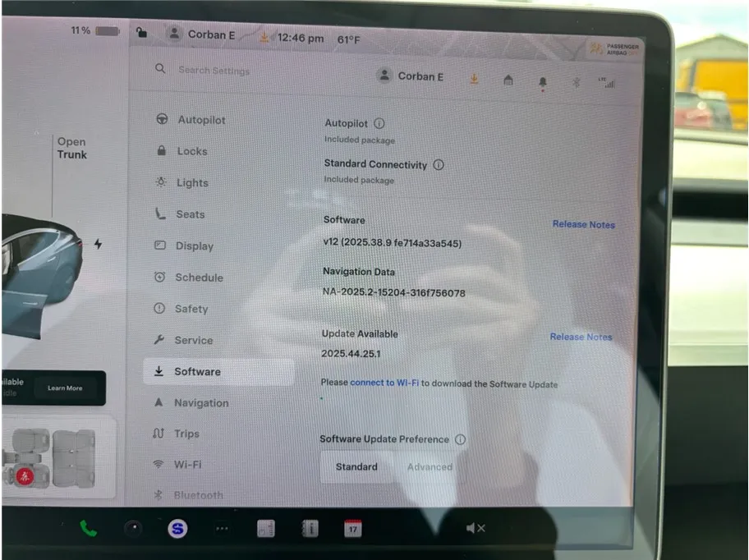Tap the notifications bell icon

(x=542, y=80)
